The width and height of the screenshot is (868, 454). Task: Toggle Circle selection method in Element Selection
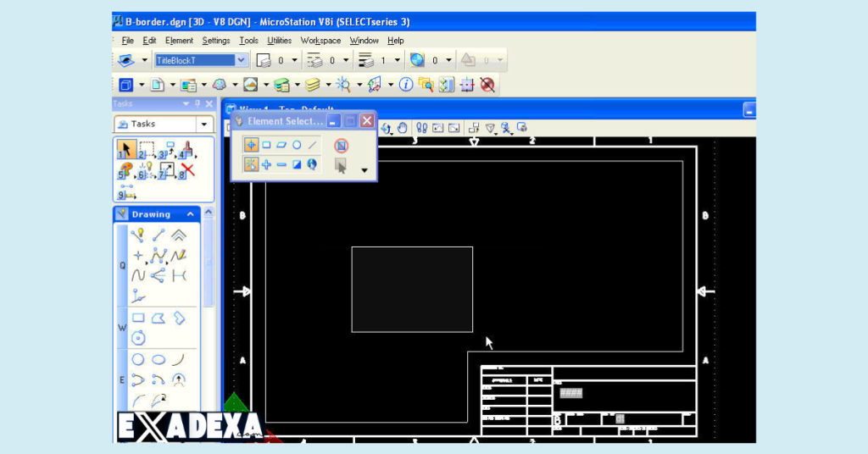pyautogui.click(x=297, y=145)
